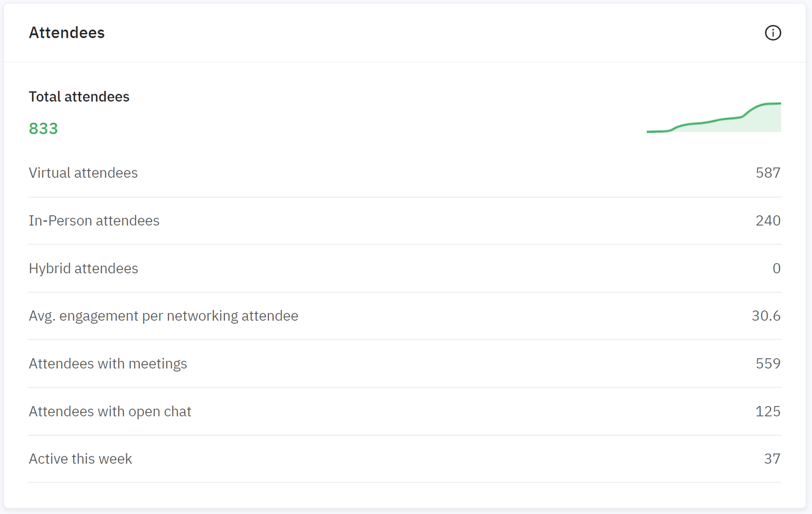Click the info icon on the Attendees card
Screen dimensions: 812x514
tap(773, 33)
